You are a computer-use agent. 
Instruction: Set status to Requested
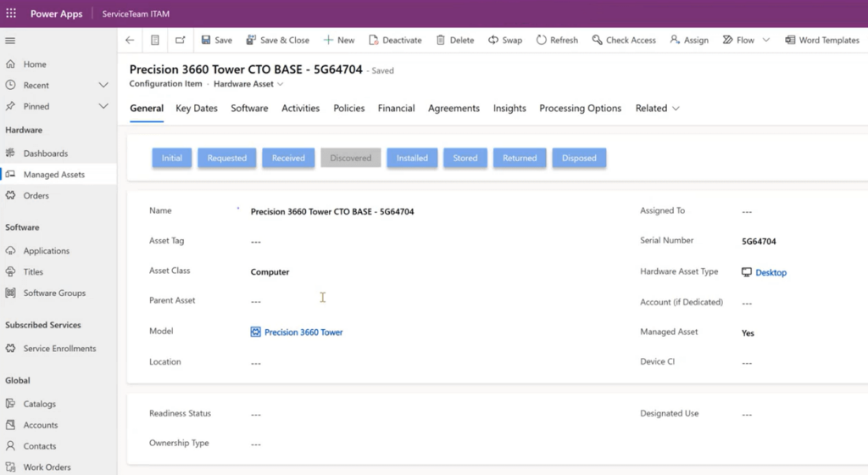click(227, 158)
